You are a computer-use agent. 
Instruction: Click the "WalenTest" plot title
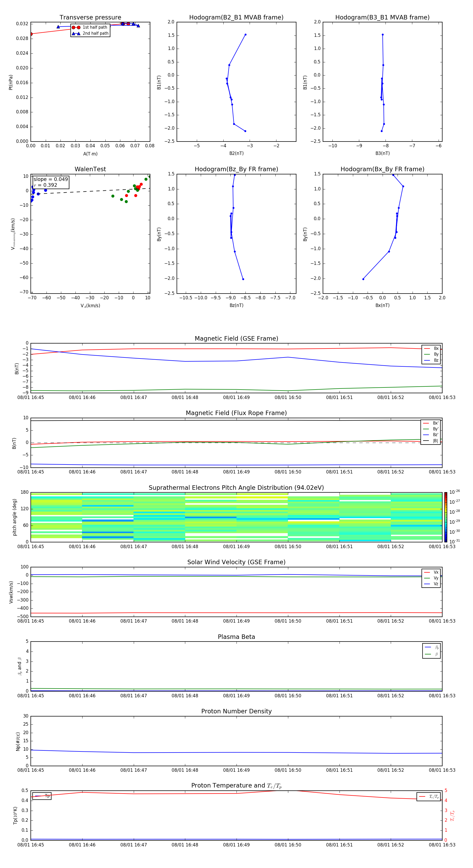click(x=90, y=169)
